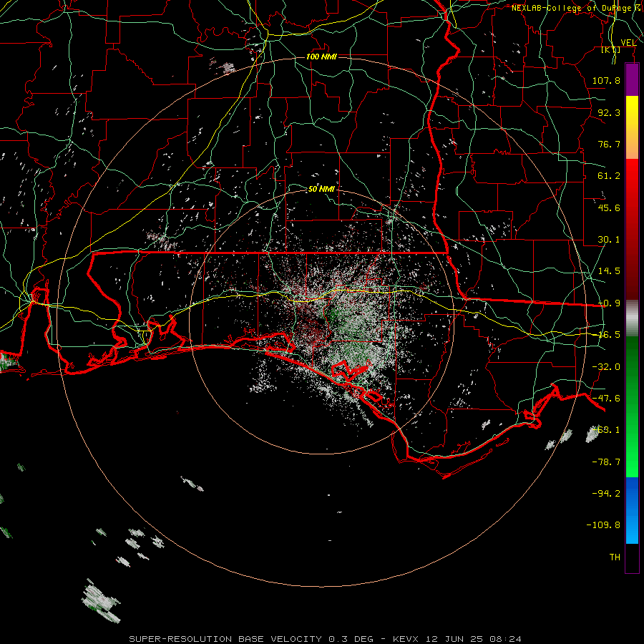Click the purple segment of the color bar
The width and height of the screenshot is (644, 644).
coord(632,80)
